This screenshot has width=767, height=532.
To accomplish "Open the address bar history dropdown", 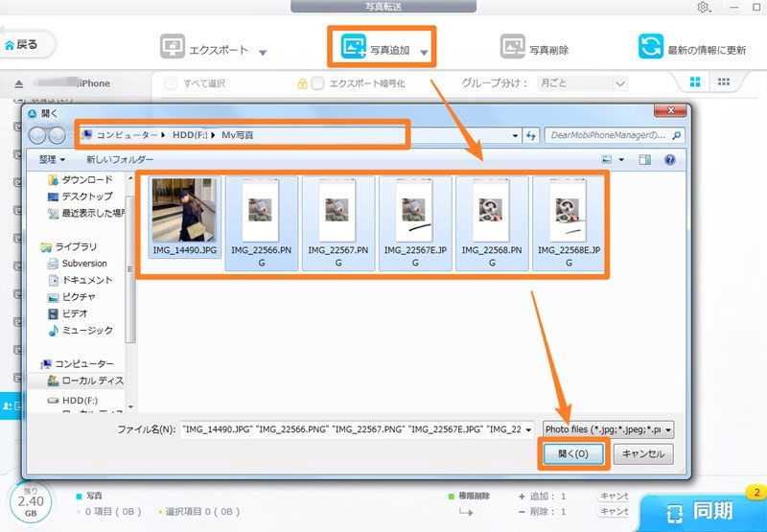I will 515,135.
